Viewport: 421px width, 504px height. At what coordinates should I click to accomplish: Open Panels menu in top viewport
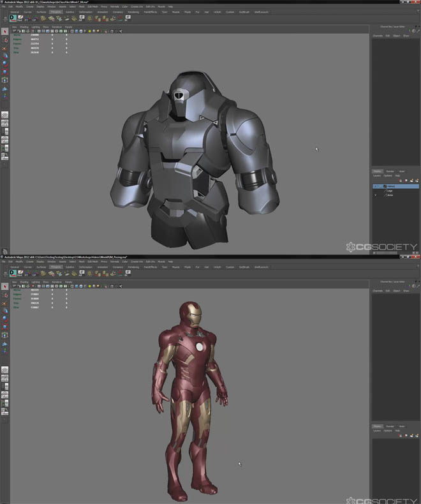pos(68,27)
